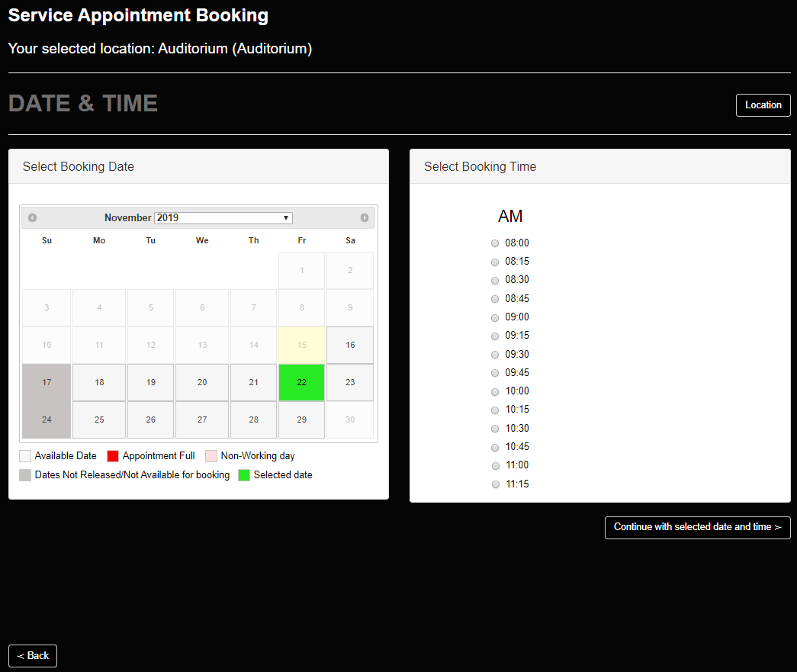Viewport: 797px width, 672px height.
Task: Select November 18 on the calendar
Action: (98, 382)
